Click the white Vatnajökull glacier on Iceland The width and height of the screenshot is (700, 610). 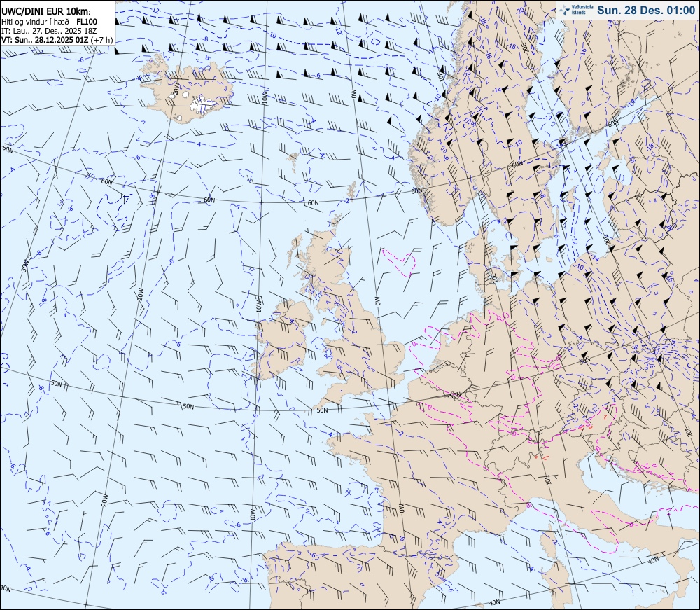coord(203,105)
